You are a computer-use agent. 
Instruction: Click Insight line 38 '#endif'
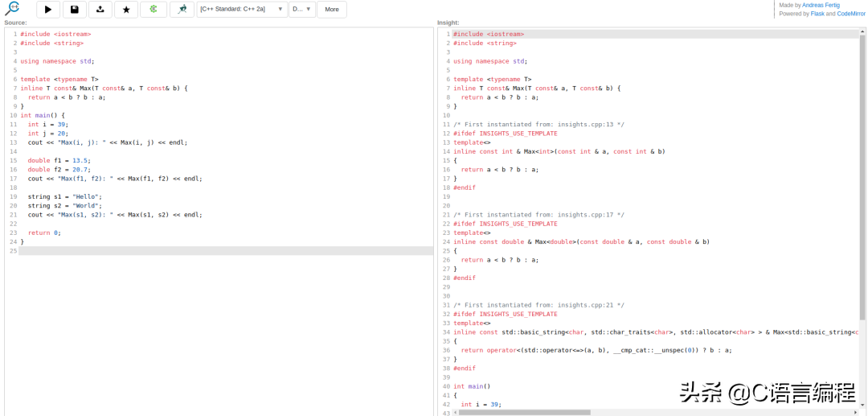click(465, 369)
